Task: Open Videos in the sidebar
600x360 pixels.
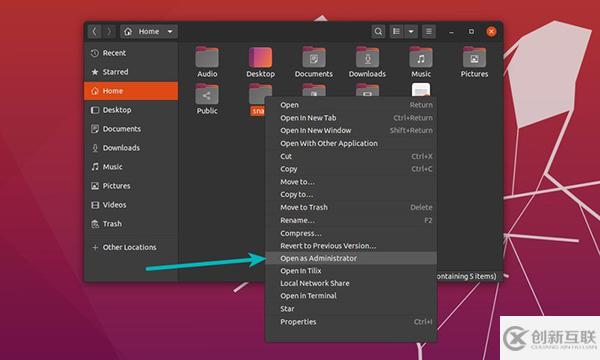Action: tap(131, 205)
